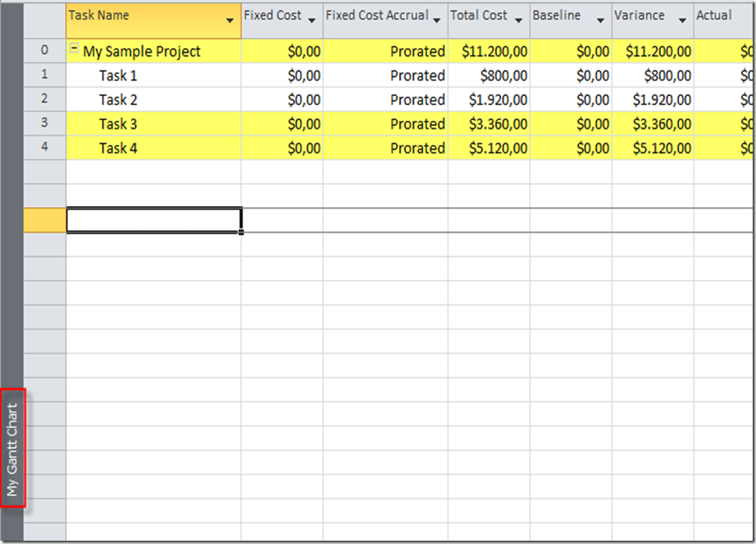The height and width of the screenshot is (544, 756).
Task: Open the Fixed Cost Accrual column dropdown
Action: tap(436, 21)
